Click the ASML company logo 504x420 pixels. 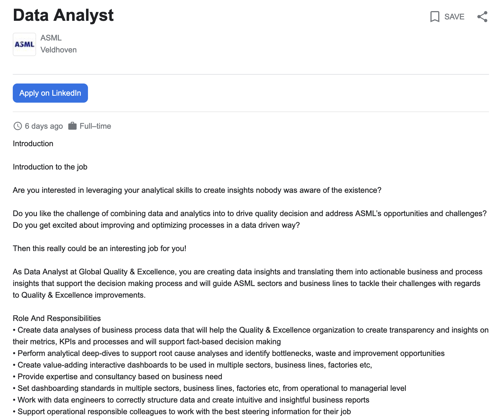coord(24,44)
